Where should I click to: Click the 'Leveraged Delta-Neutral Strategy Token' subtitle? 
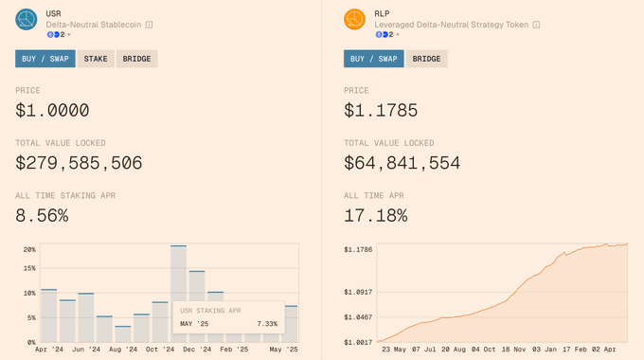(452, 25)
